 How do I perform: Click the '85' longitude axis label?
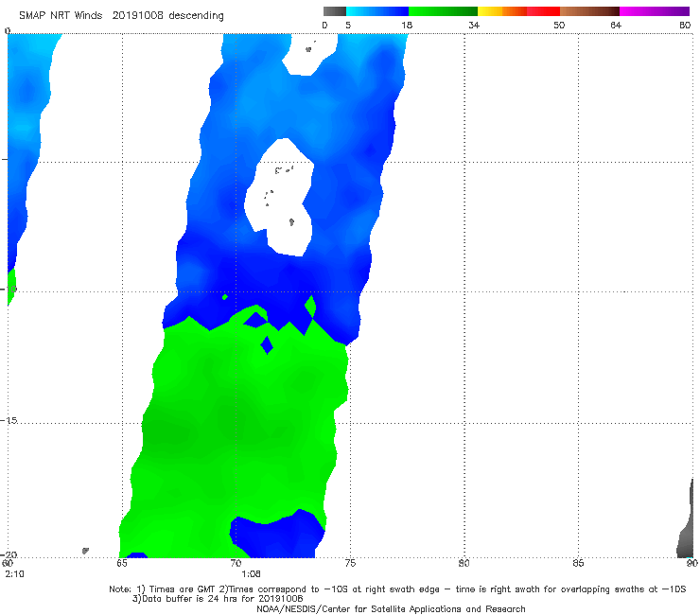pyautogui.click(x=578, y=563)
